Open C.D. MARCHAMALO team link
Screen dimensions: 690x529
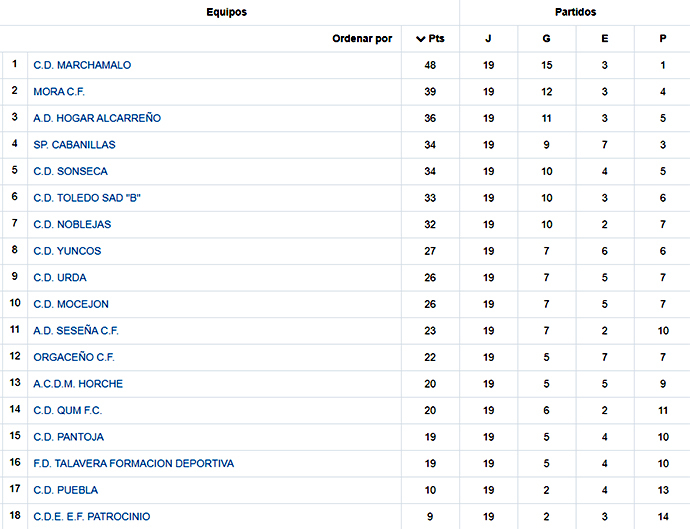tap(82, 65)
